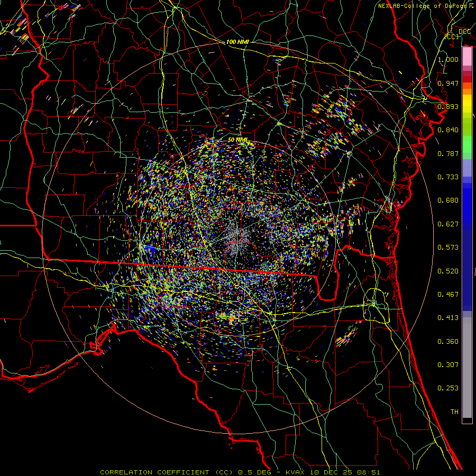Click the light green swatch beside 0.787
476x476 pixels.
467,155
